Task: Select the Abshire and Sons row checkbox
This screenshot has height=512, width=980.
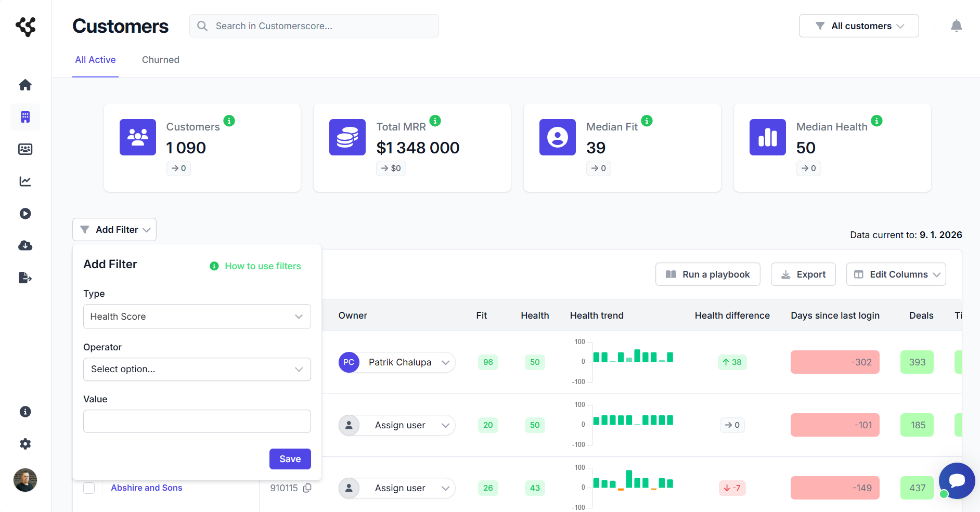Action: point(89,488)
